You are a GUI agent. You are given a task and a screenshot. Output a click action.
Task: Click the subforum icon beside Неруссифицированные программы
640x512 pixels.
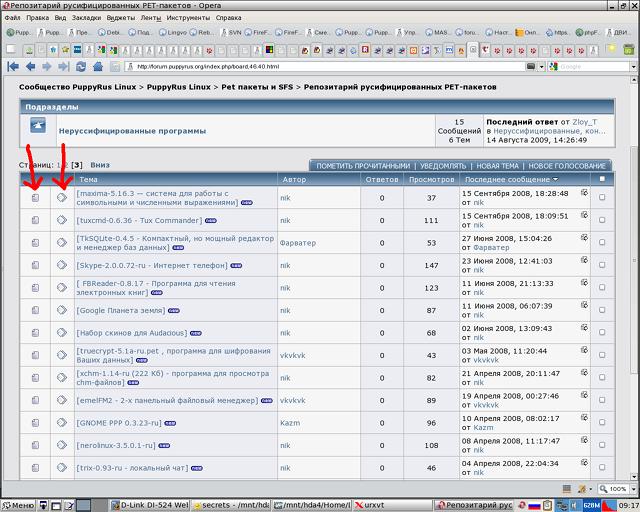[x=37, y=126]
